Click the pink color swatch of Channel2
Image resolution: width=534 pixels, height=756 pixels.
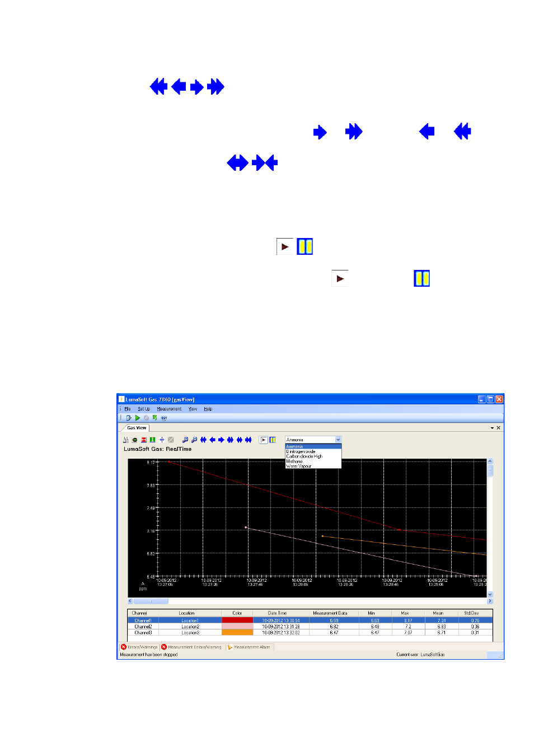(x=237, y=627)
